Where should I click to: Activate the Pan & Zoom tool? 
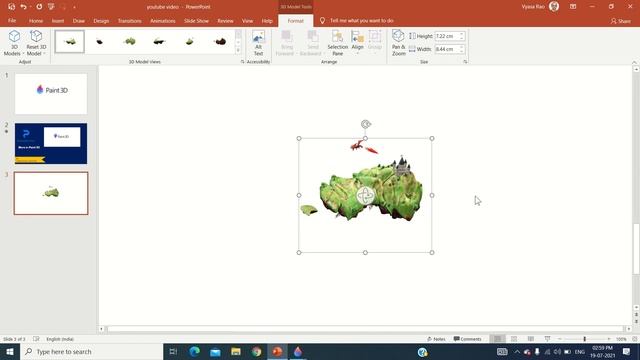point(398,43)
